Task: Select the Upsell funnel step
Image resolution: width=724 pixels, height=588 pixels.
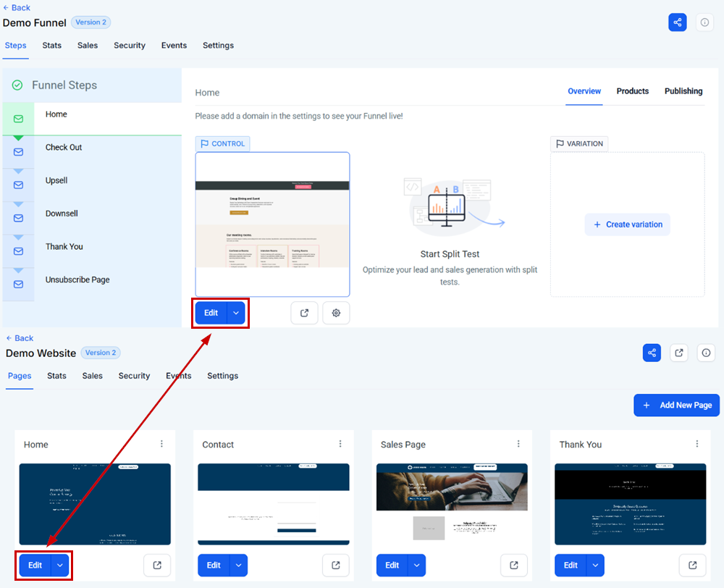Action: point(93,180)
